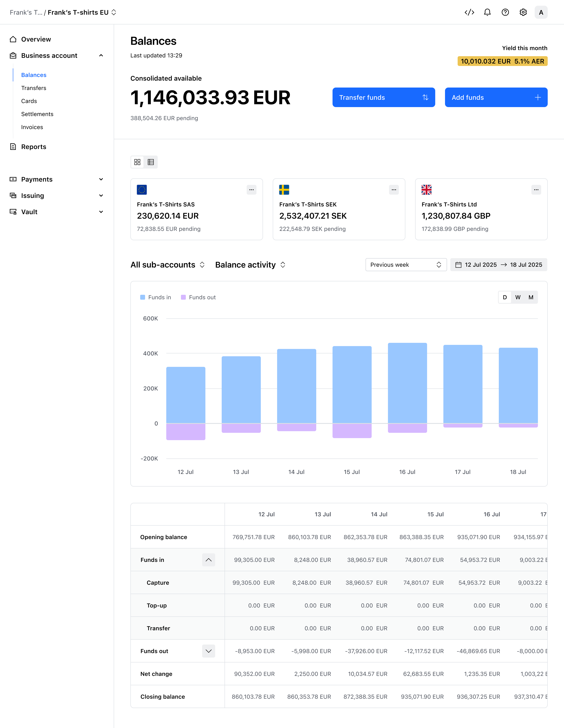
Task: Click the yield badge 10,010.032 EUR
Action: [x=502, y=61]
